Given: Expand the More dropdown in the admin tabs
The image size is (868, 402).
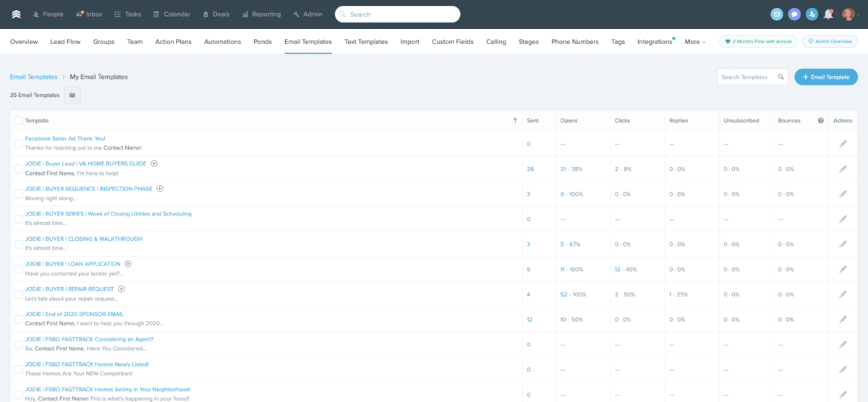Looking at the screenshot, I should point(695,42).
